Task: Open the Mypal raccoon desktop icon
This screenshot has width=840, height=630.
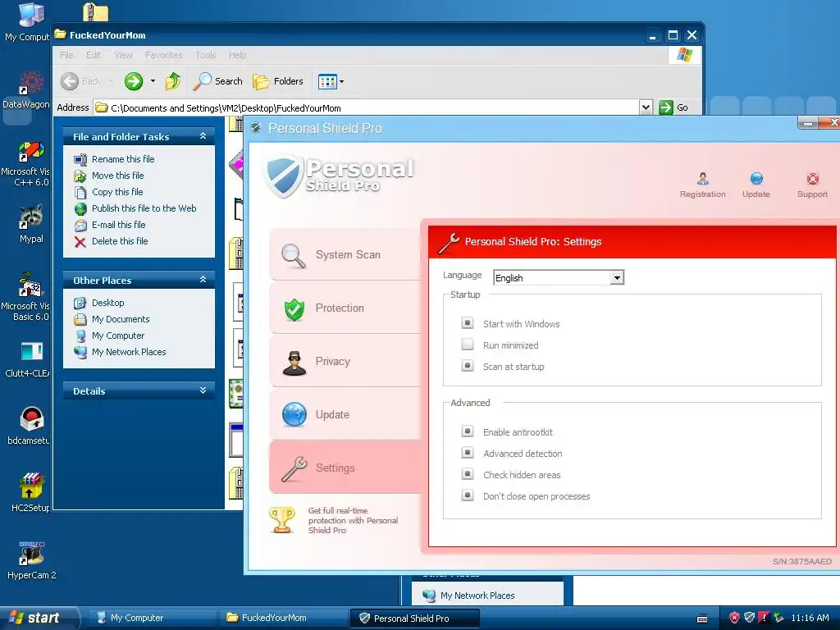Action: pos(31,224)
